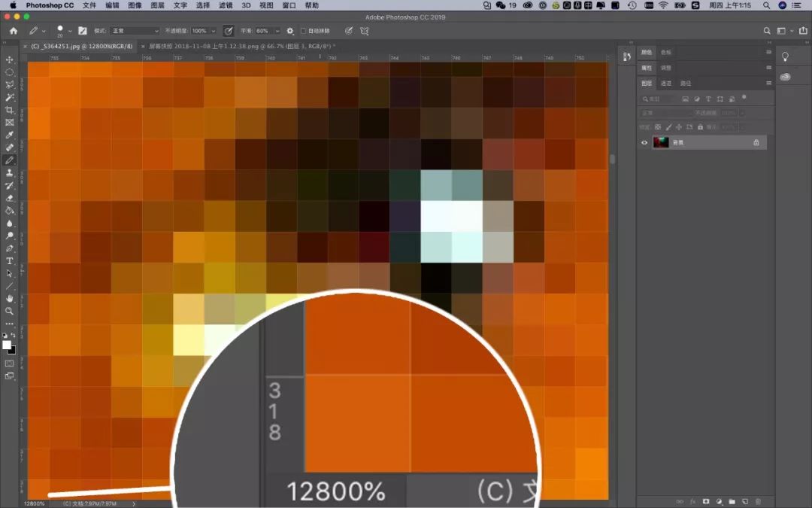Select the Clone Stamp tool
Image resolution: width=812 pixels, height=508 pixels.
[9, 172]
